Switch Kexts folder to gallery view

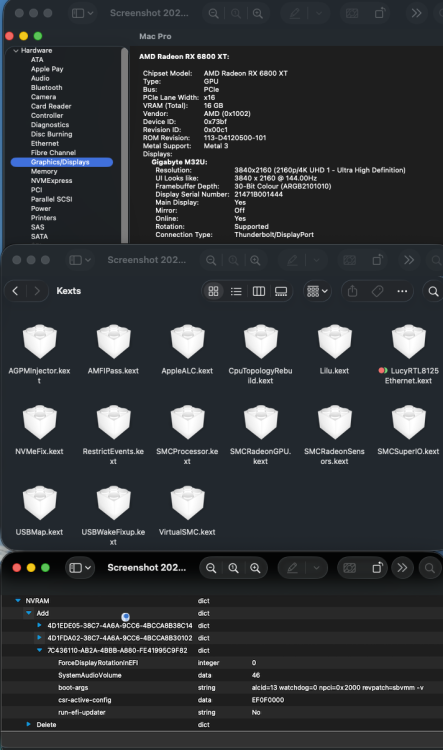pos(281,291)
